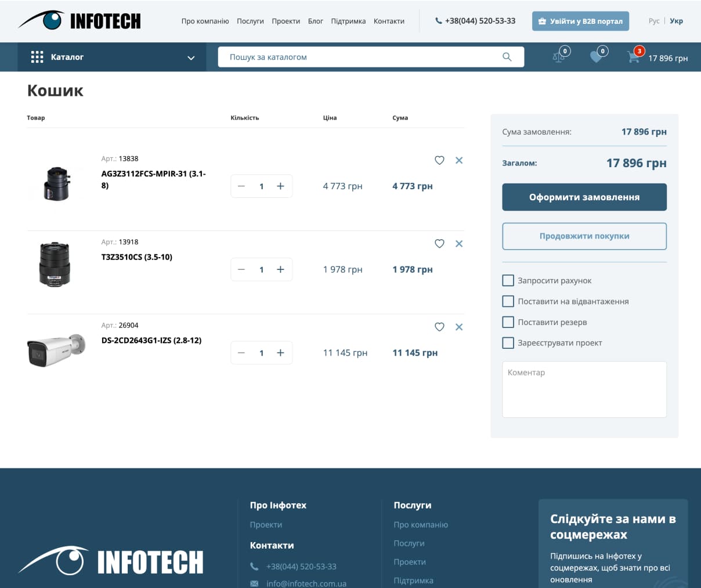Click the compare scales icon in header
The width and height of the screenshot is (701, 588).
click(559, 57)
